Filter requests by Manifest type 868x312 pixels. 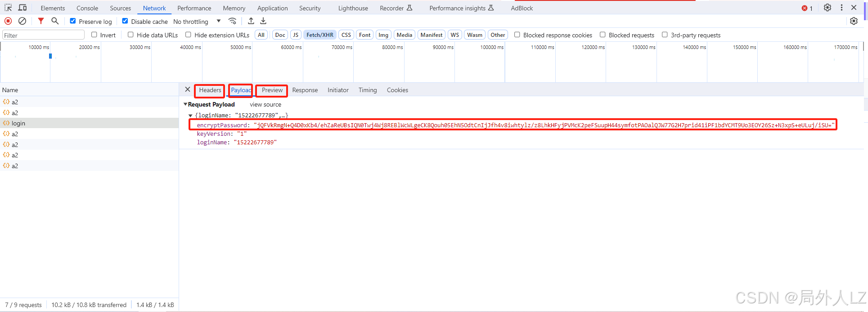tap(432, 35)
